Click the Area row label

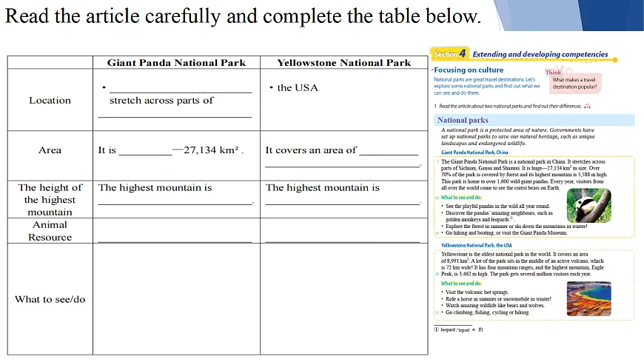[x=50, y=150]
